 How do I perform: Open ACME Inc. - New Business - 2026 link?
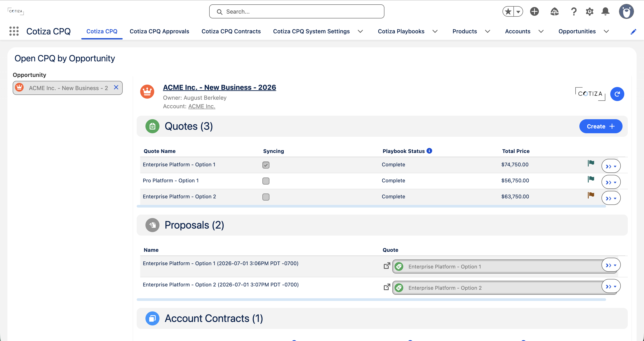tap(219, 87)
